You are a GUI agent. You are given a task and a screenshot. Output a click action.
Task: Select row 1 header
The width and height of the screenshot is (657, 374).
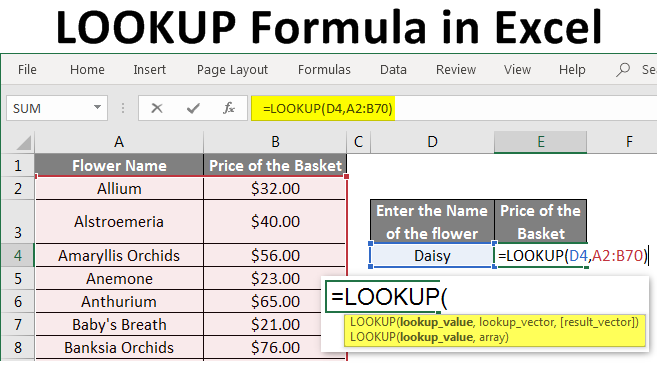click(18, 165)
